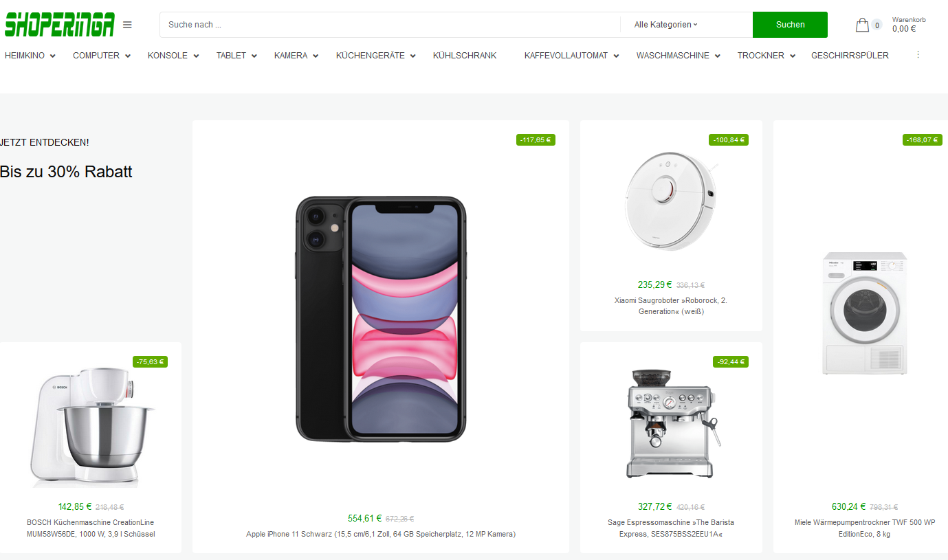Image resolution: width=948 pixels, height=560 pixels.
Task: Click the green Suchen button
Action: click(790, 25)
